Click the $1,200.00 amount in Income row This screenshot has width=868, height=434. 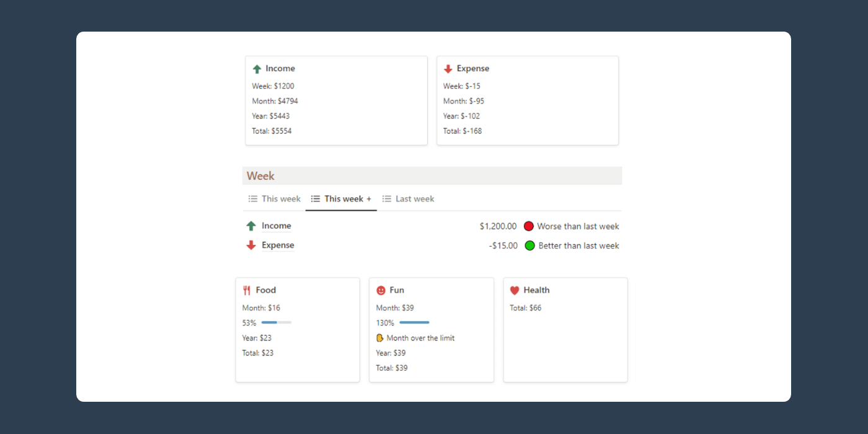[x=498, y=226]
